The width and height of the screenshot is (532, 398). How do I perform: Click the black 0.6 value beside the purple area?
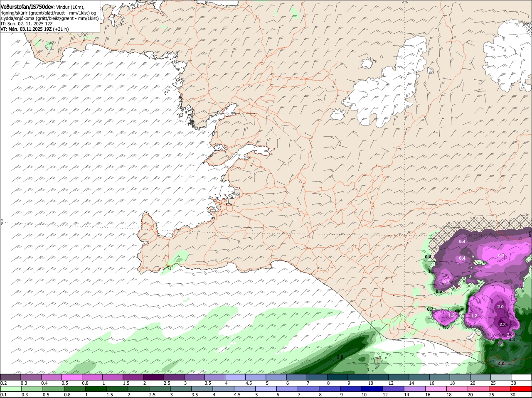click(428, 257)
